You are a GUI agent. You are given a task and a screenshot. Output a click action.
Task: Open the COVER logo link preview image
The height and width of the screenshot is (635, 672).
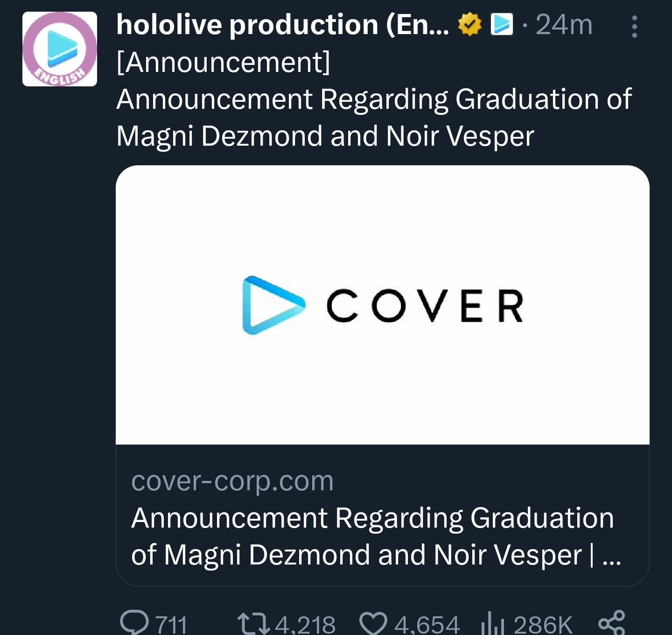(382, 305)
